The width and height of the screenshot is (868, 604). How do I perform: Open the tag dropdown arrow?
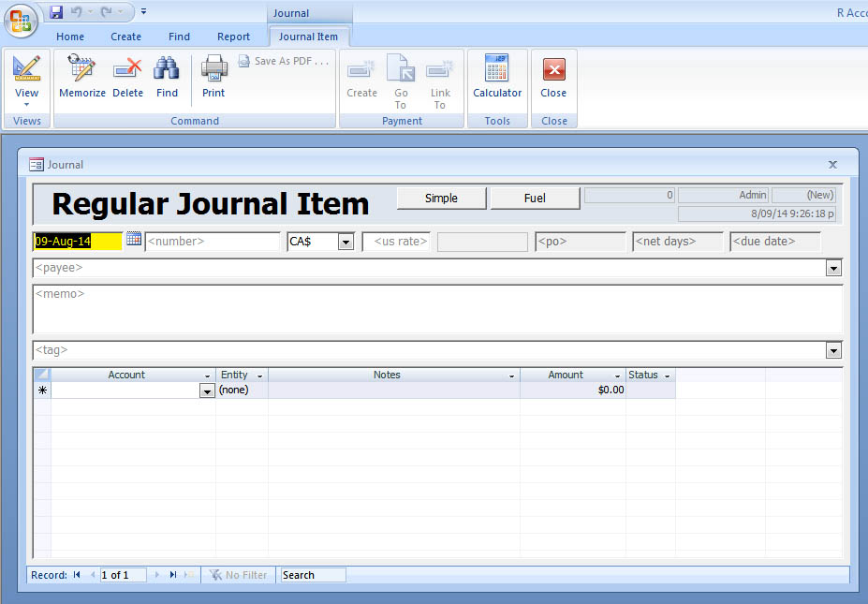coord(833,351)
